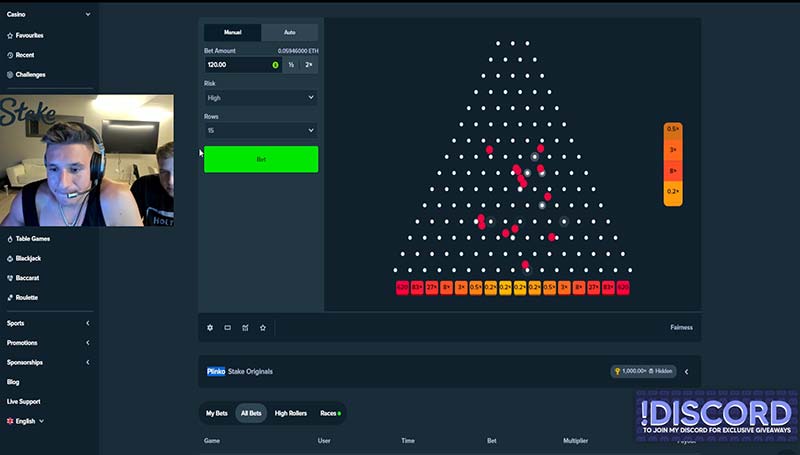Click the 1,000.00× Hidden badge

click(x=643, y=371)
